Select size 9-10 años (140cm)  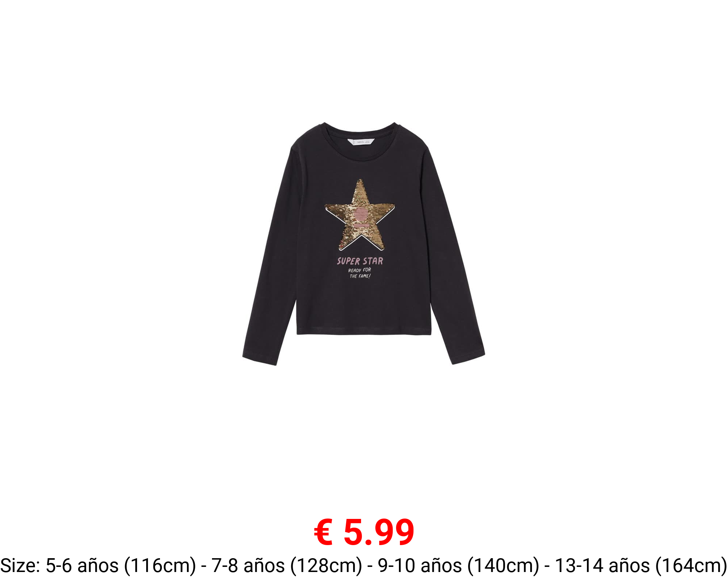459,566
